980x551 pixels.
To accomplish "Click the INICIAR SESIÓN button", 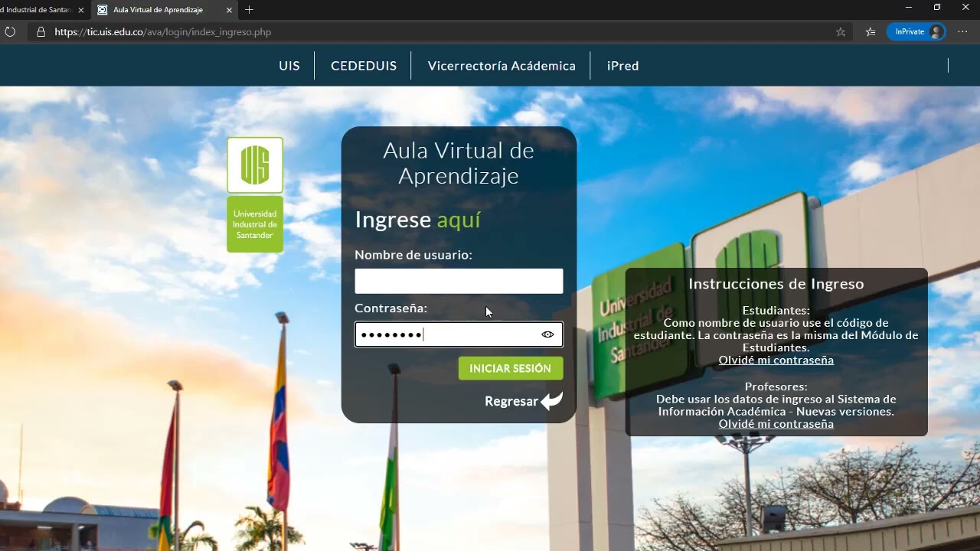I will pos(511,368).
